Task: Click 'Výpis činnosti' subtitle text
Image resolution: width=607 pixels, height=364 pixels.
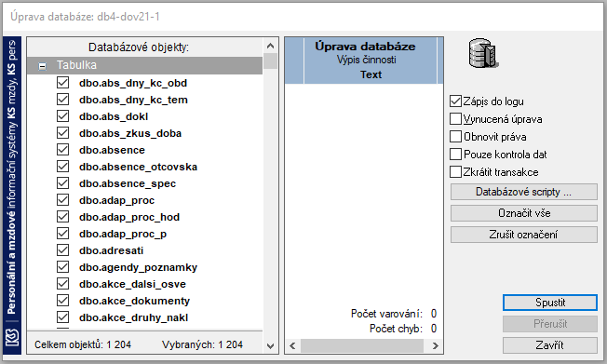Action: pyautogui.click(x=366, y=60)
